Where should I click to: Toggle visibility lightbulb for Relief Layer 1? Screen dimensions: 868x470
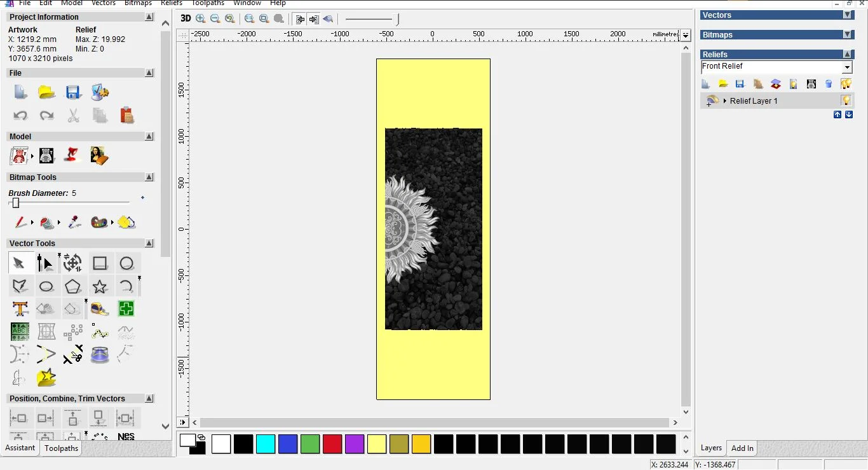click(x=846, y=100)
